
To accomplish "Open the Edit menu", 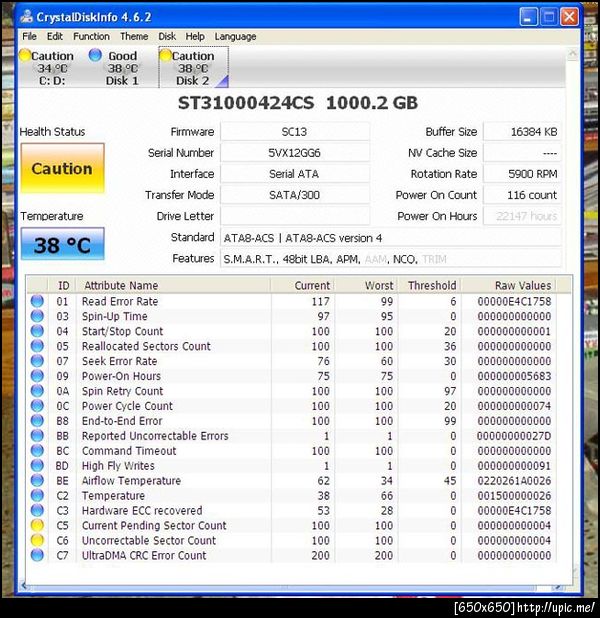I will [54, 37].
